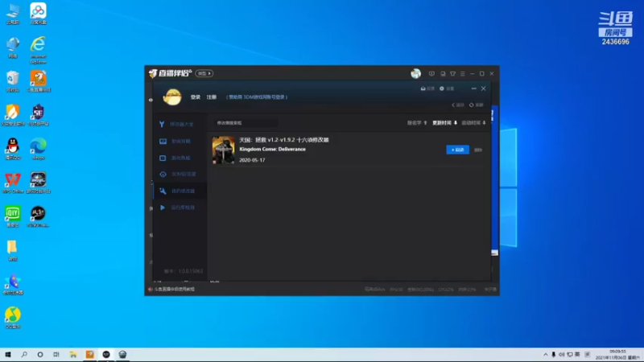
Task: Open the message icon in the title bar
Action: tap(431, 74)
